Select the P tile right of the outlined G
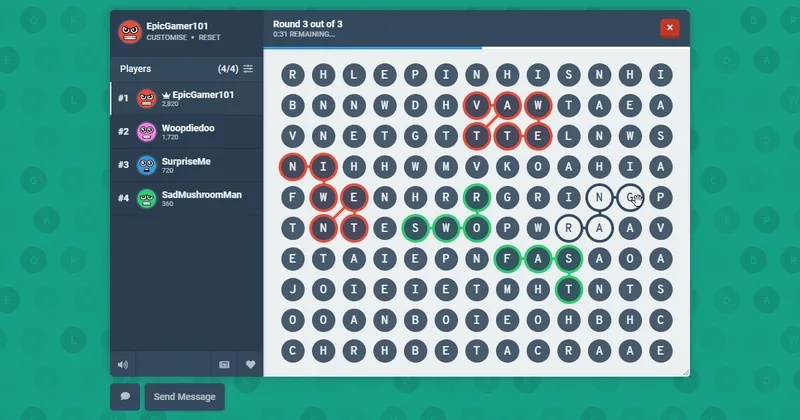 [x=661, y=197]
